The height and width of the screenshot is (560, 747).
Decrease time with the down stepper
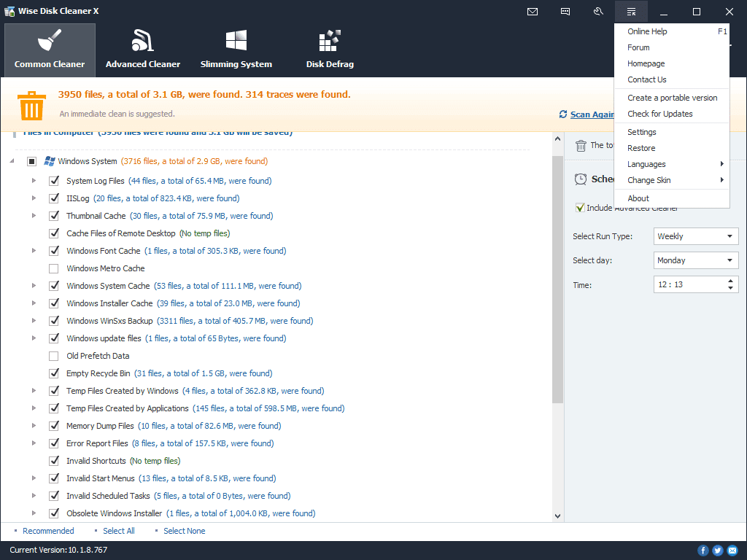[730, 288]
